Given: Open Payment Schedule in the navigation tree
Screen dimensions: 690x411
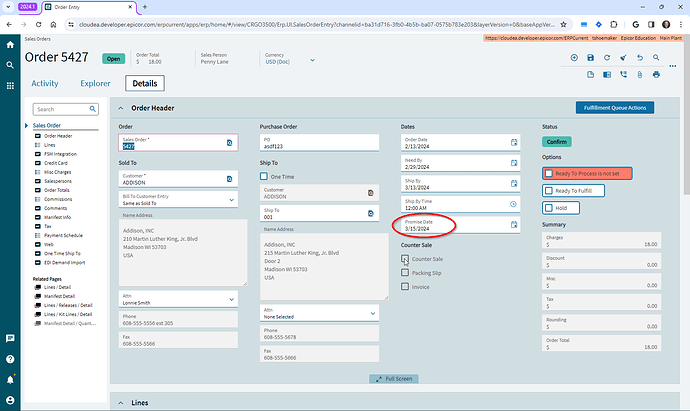Looking at the screenshot, I should pos(63,235).
